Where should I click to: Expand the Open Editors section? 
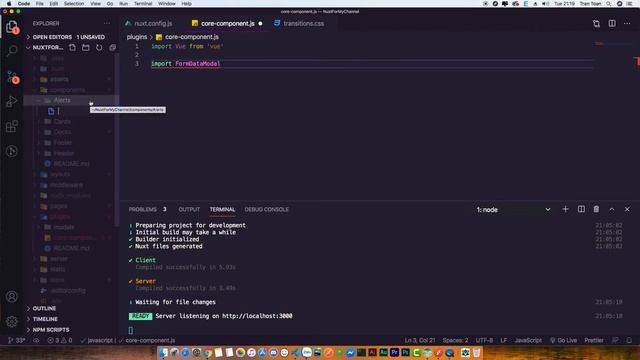[52, 37]
